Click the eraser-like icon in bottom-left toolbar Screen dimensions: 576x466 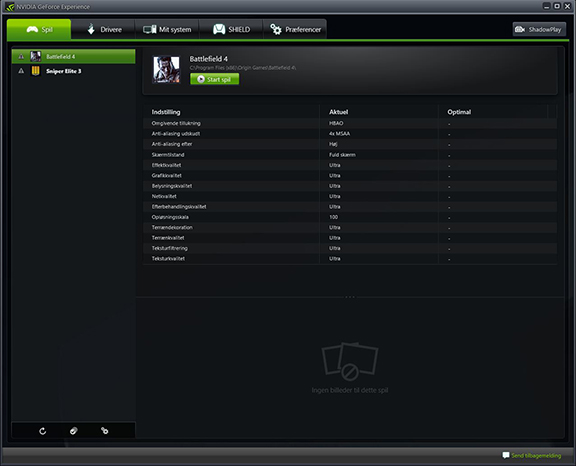73,431
